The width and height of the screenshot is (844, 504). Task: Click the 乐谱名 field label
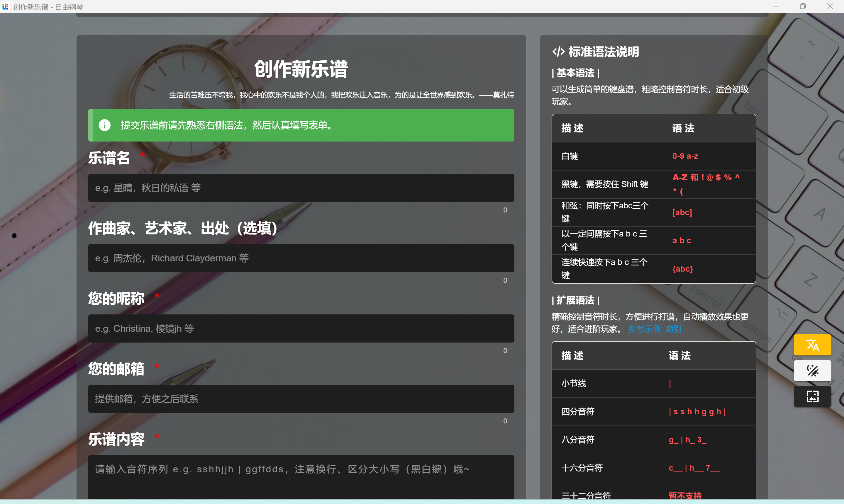coord(109,158)
